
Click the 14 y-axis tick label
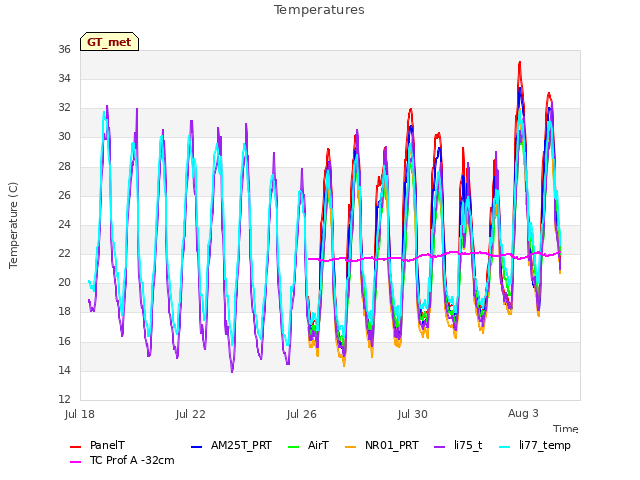click(64, 371)
